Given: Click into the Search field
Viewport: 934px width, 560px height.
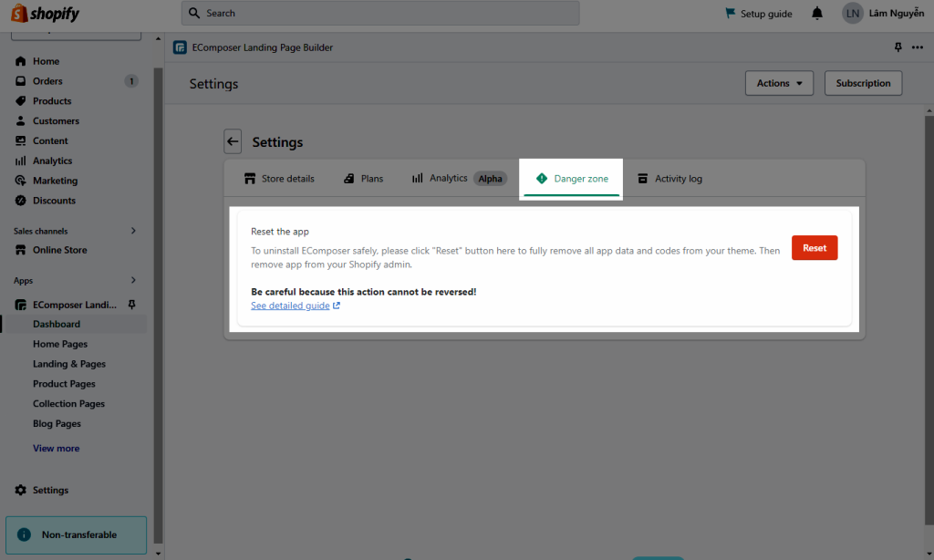Looking at the screenshot, I should pyautogui.click(x=380, y=13).
